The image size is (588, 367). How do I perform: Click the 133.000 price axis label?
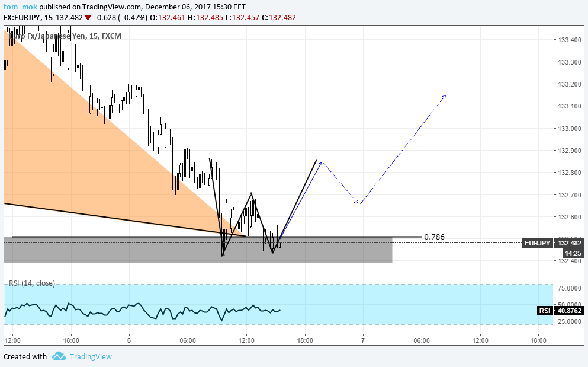point(570,129)
